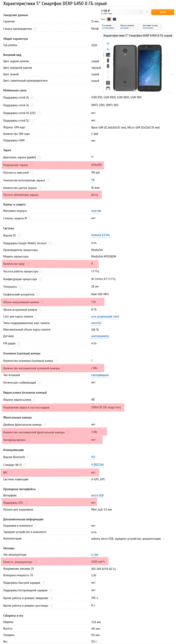Image resolution: width=176 pixels, height=644 pixels.
Task: Open the 3D view of the phone
Action: (x=108, y=43)
